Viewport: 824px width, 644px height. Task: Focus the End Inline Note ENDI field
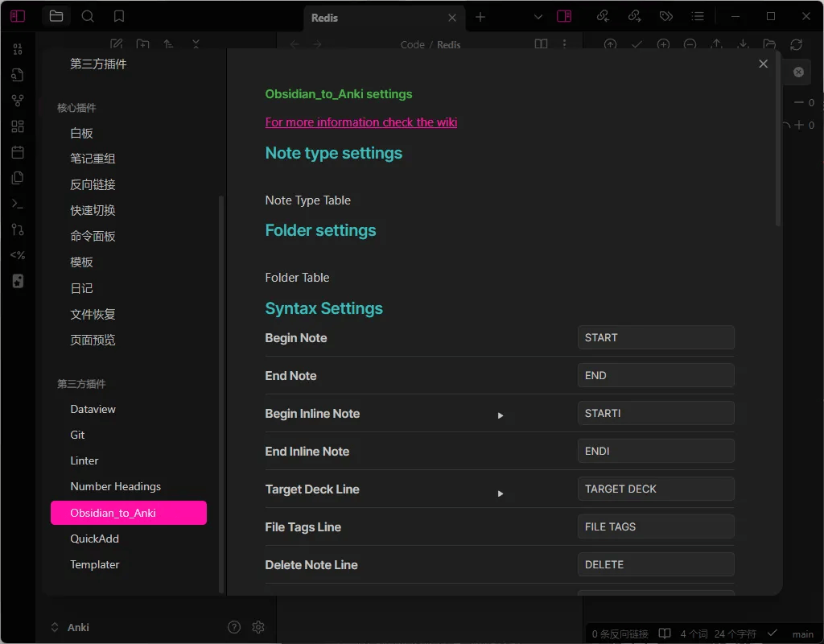(656, 451)
